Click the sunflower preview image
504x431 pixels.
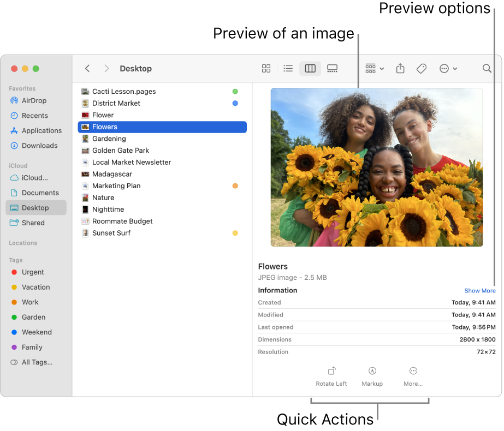click(x=377, y=167)
